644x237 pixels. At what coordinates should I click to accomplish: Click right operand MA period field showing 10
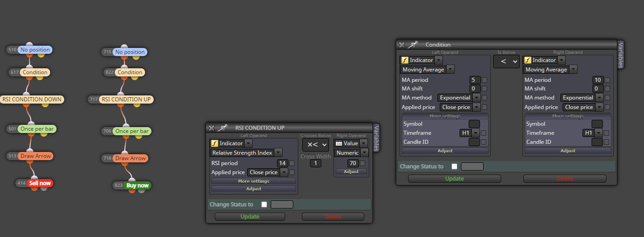pyautogui.click(x=598, y=80)
